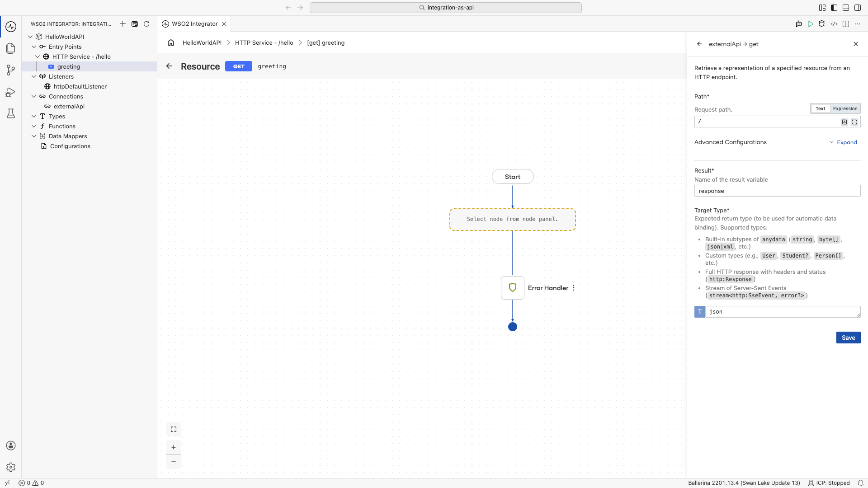Close the WSO2 Integrator tab
This screenshot has width=868, height=488.
[224, 24]
